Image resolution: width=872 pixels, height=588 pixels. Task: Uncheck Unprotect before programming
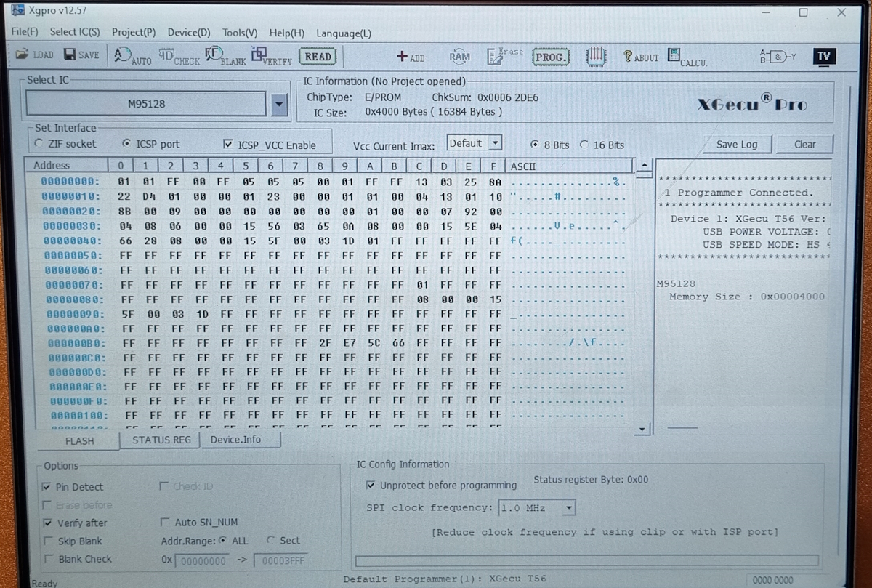(x=371, y=485)
